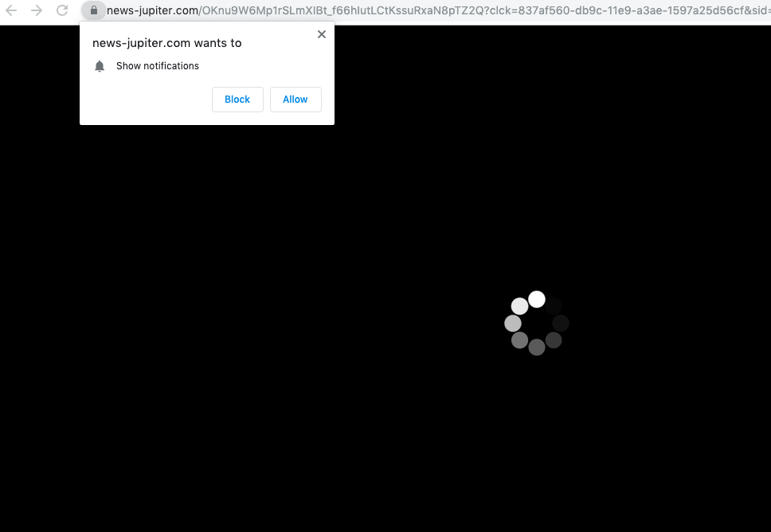This screenshot has height=532, width=771.
Task: Click the 'news-jupiter.com wants to' heading
Action: [166, 43]
